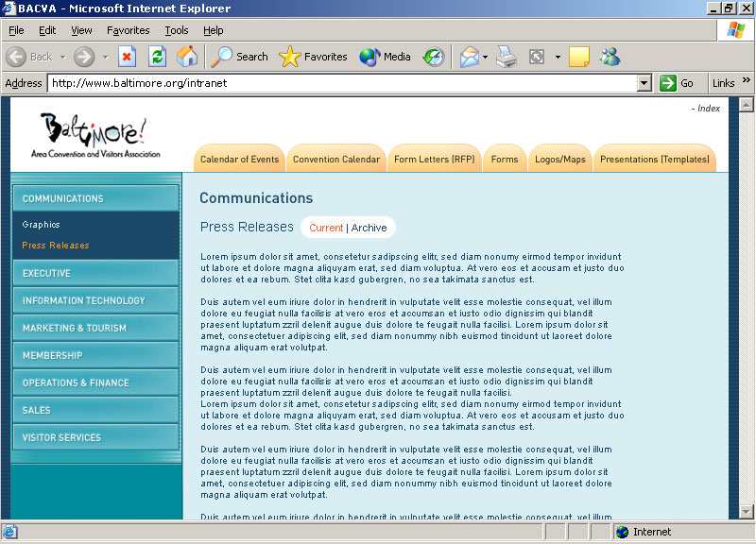Open the History icon in toolbar
This screenshot has height=544, width=756.
pos(433,57)
